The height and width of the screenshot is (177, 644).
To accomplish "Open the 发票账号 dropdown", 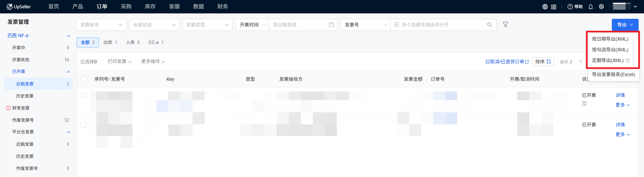I will point(101,25).
